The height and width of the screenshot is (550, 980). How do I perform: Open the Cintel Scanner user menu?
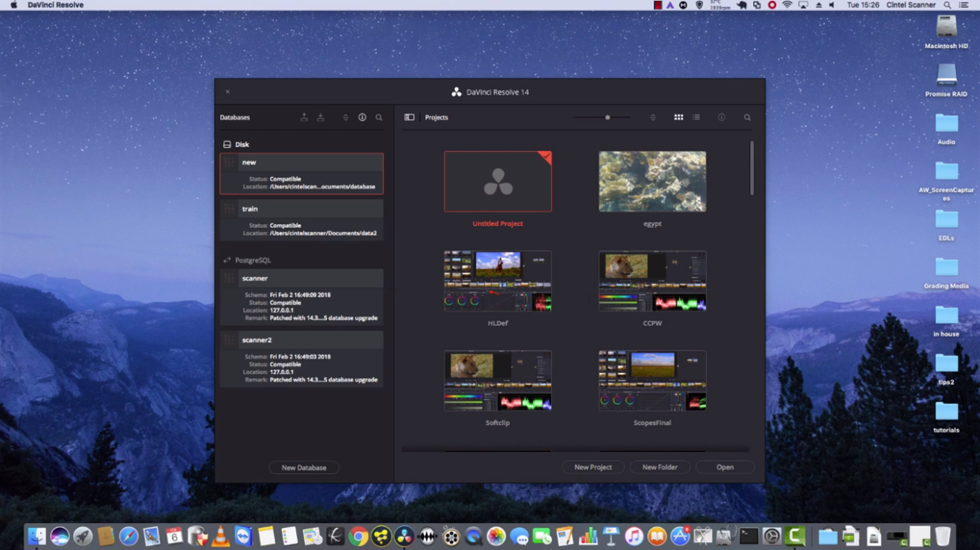[x=910, y=5]
